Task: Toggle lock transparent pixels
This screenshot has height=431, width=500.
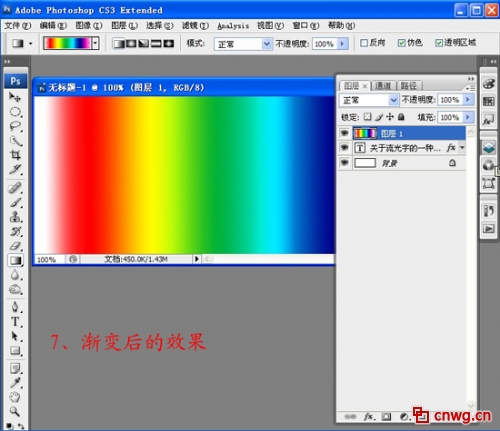Action: (x=367, y=117)
